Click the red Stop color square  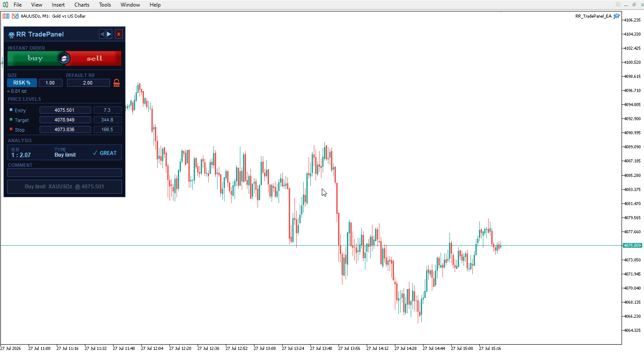(x=11, y=129)
